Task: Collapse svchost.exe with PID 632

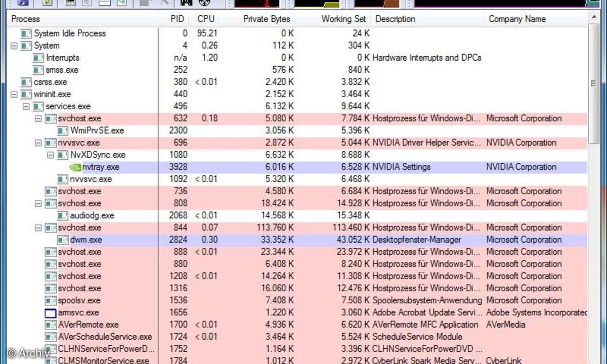Action: click(38, 118)
